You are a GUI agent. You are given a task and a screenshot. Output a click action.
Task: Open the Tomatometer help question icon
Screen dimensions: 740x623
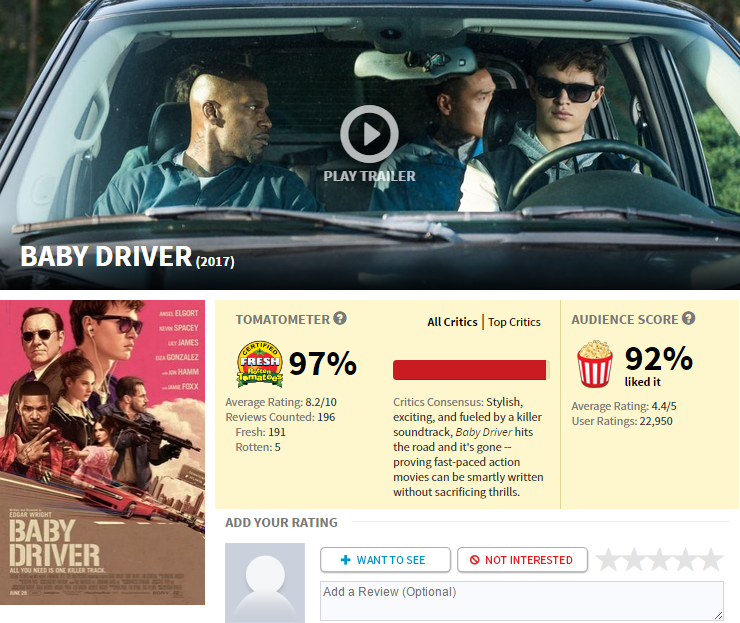click(340, 319)
